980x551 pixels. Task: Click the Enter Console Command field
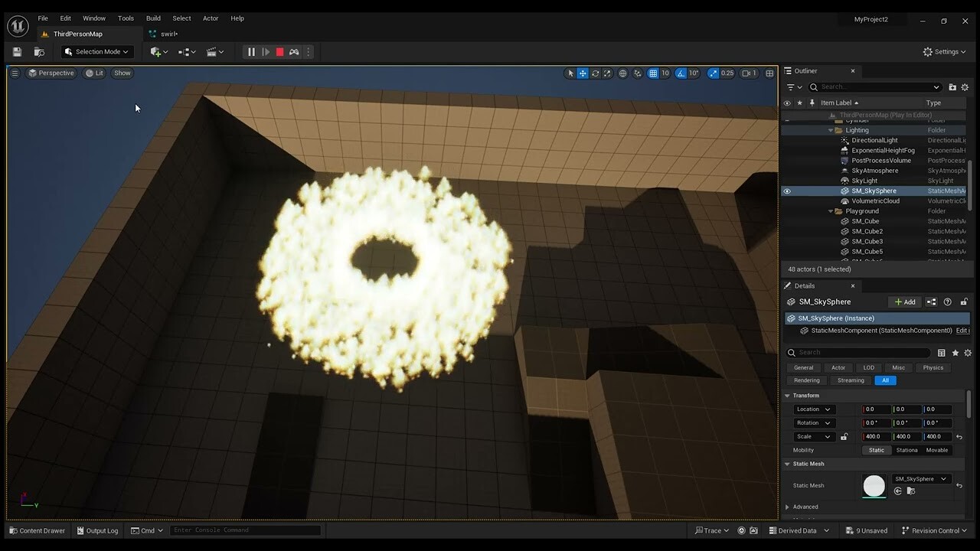(245, 530)
